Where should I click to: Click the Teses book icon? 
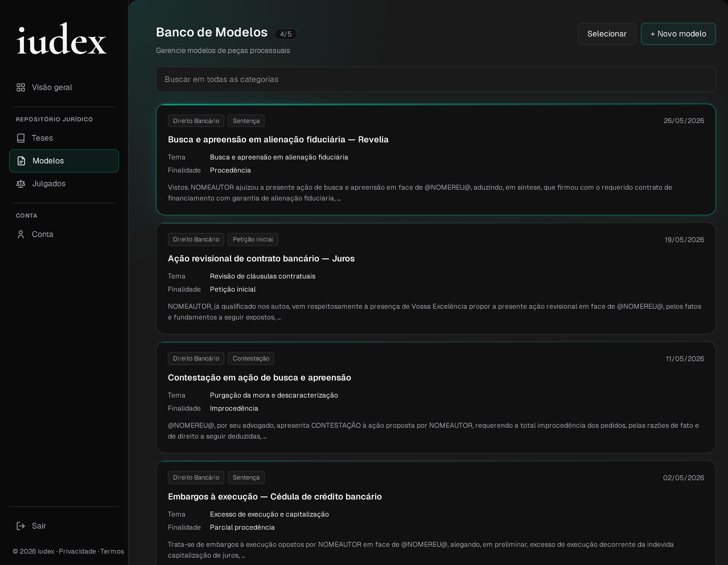[21, 138]
